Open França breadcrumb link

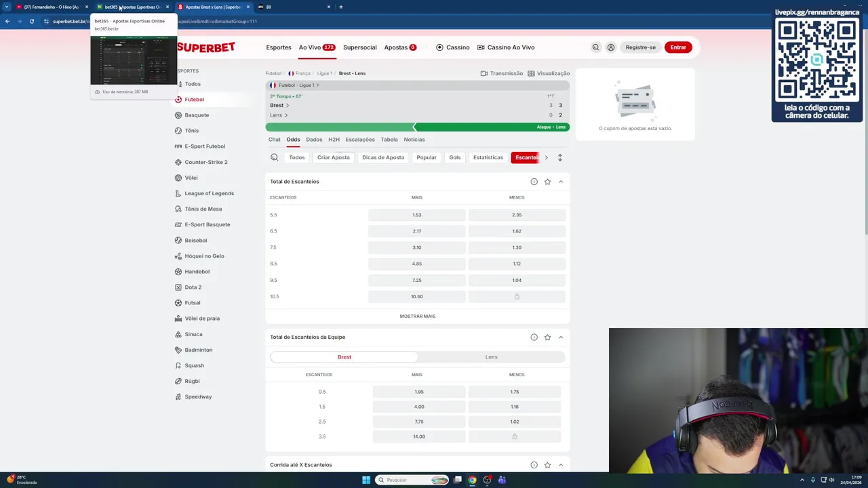tap(299, 73)
